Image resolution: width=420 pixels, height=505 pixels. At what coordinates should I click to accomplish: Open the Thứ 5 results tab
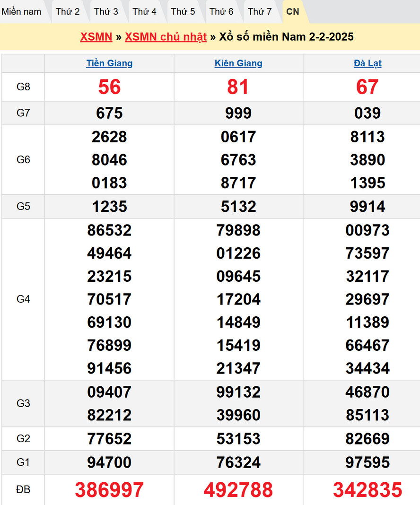[x=183, y=12]
